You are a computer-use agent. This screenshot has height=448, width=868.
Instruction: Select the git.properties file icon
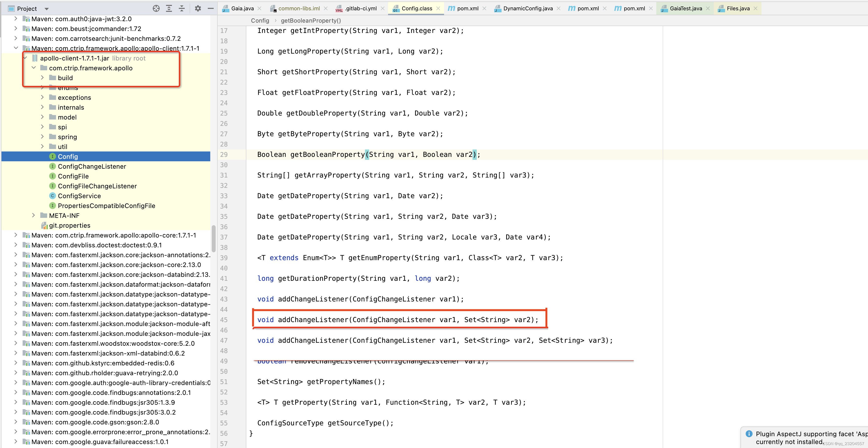pyautogui.click(x=44, y=225)
